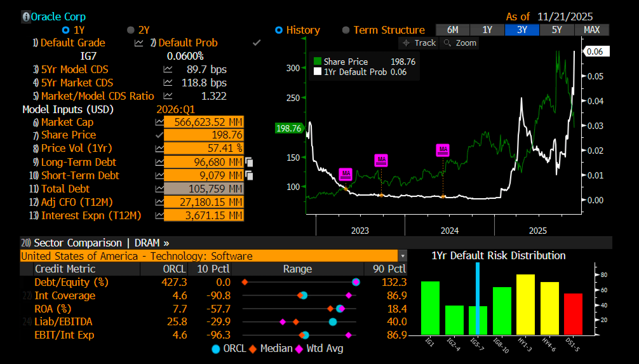Open the sector dropdown arrow
The image size is (639, 364).
click(x=403, y=256)
